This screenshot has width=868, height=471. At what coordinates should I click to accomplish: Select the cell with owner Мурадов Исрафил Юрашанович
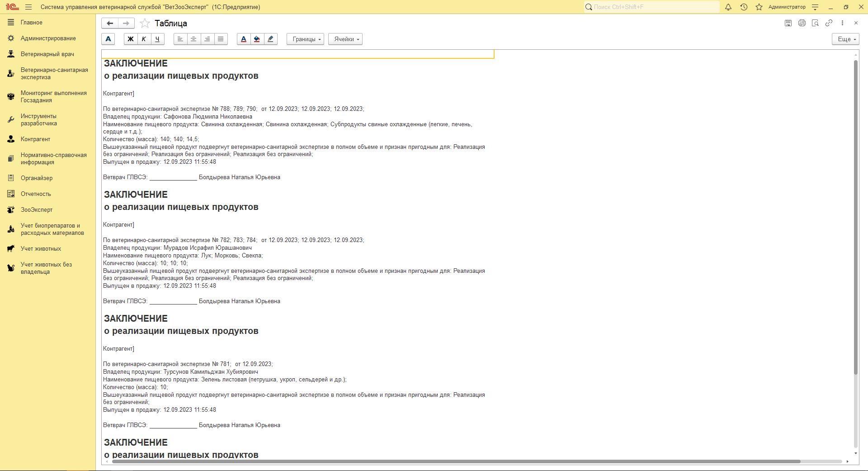[177, 248]
